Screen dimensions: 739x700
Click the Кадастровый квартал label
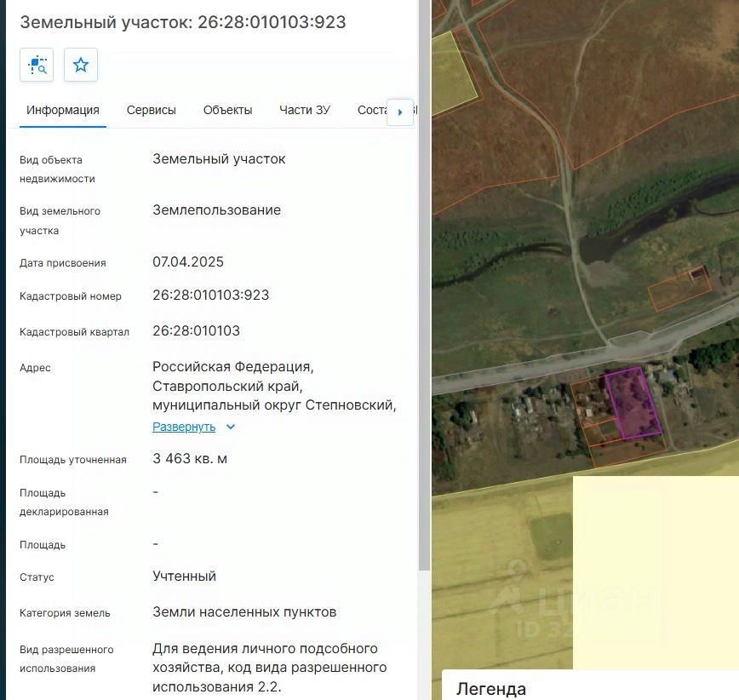click(74, 332)
